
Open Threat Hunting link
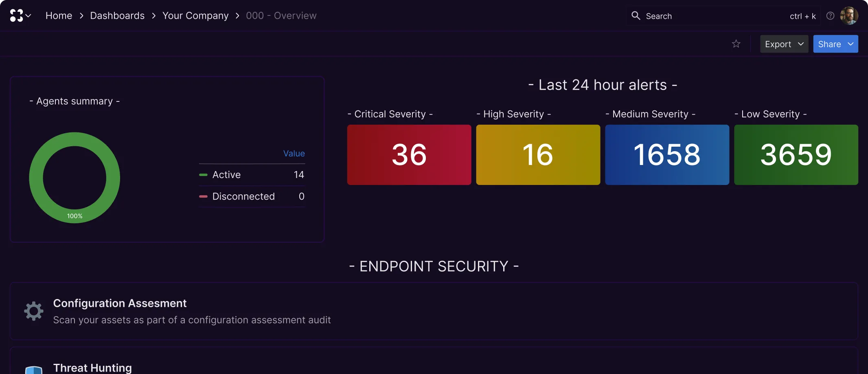(92, 368)
